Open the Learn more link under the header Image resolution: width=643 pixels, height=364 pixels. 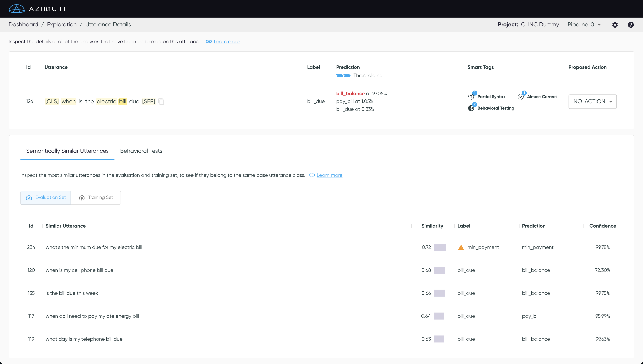tap(227, 41)
